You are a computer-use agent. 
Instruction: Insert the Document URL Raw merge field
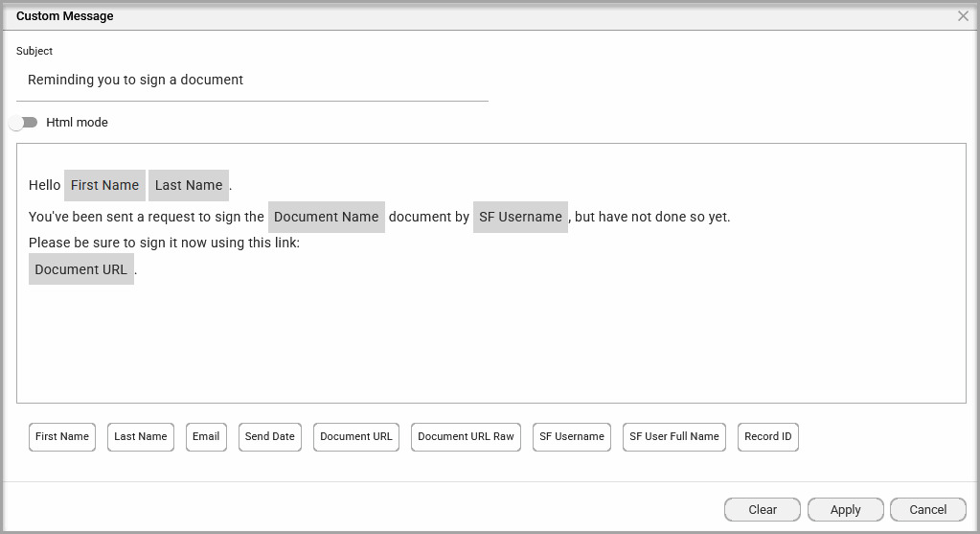466,436
